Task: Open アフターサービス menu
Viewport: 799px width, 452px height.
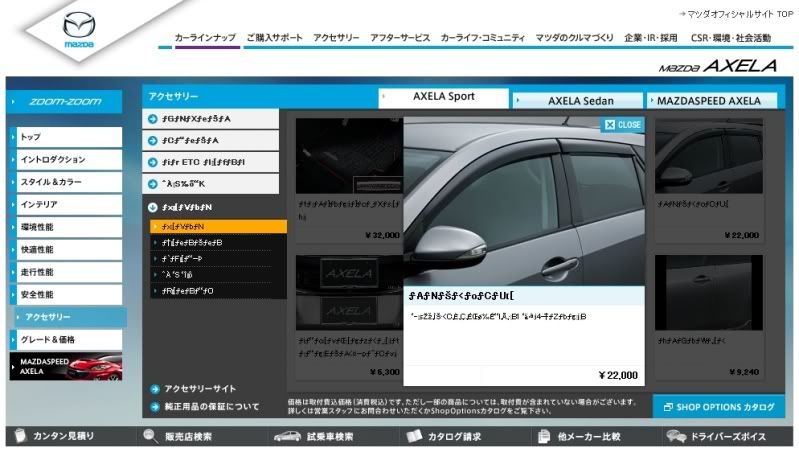Action: (400, 38)
